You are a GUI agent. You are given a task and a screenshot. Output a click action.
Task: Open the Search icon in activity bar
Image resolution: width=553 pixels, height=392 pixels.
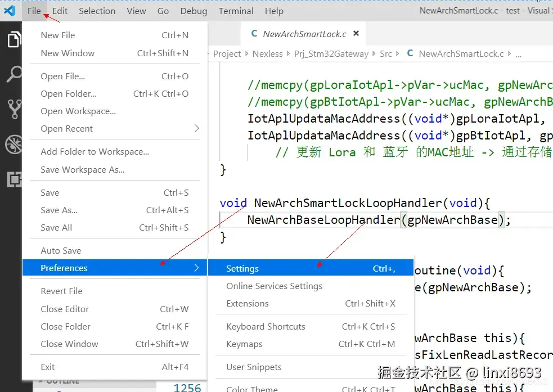click(14, 74)
